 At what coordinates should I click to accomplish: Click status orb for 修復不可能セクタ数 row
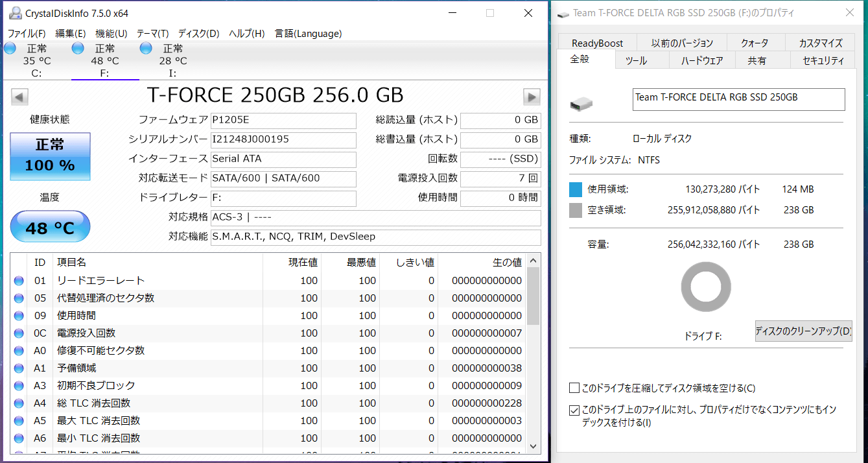(19, 351)
